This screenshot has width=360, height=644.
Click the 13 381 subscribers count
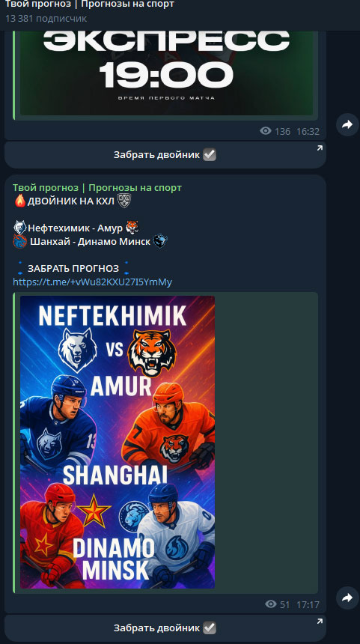point(46,19)
